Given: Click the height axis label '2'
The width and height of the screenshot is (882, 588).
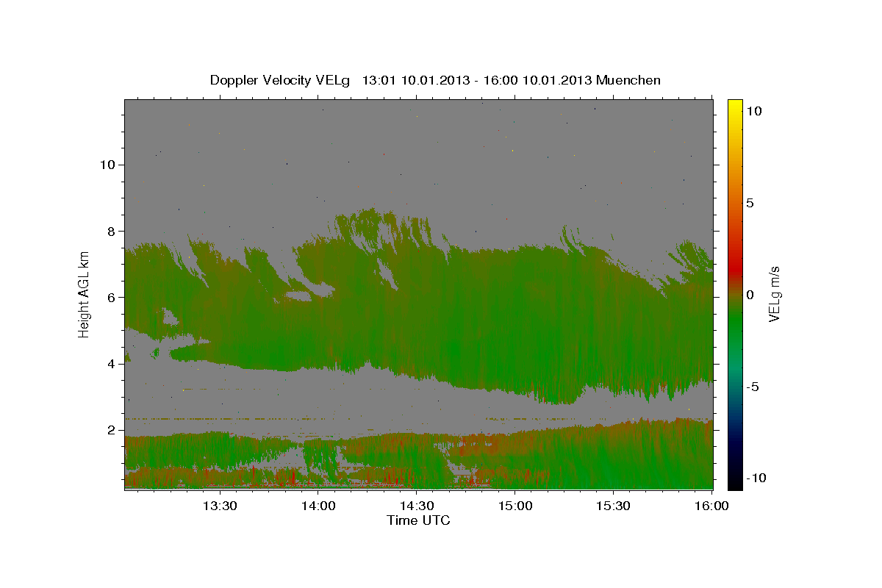Looking at the screenshot, I should 110,430.
